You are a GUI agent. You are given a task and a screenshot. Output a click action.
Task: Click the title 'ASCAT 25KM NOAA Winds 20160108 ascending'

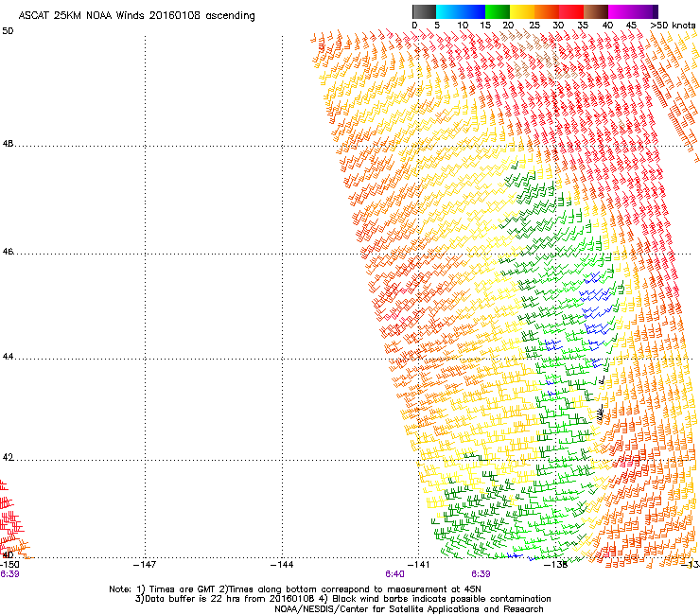click(136, 16)
